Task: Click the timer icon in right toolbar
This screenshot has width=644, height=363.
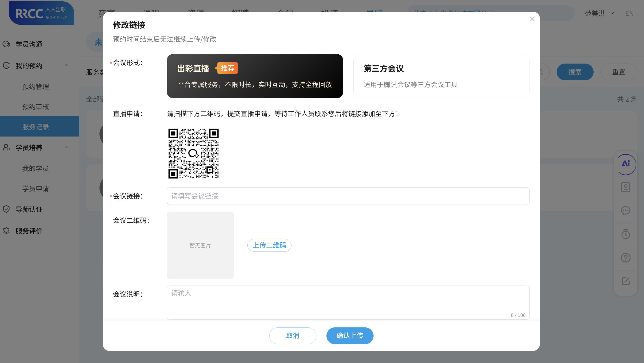Action: click(x=625, y=234)
